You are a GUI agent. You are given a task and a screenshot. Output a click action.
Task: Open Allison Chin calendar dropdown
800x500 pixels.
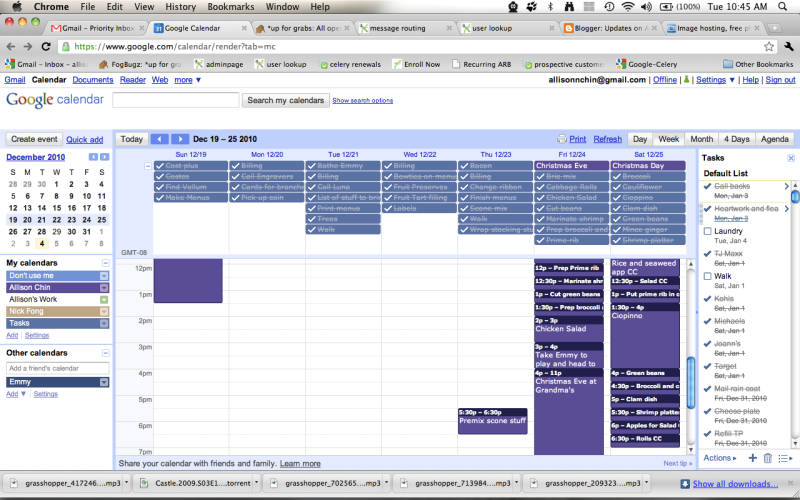point(104,288)
